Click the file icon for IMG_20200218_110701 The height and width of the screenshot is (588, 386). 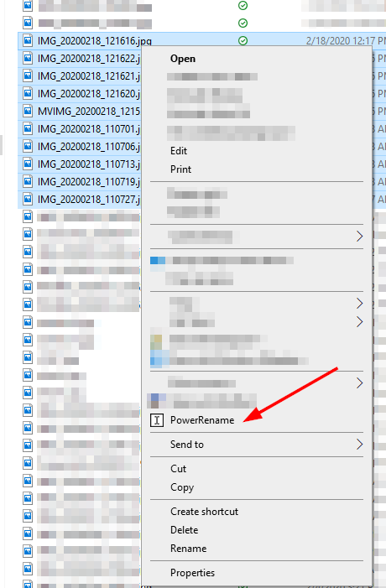(28, 128)
